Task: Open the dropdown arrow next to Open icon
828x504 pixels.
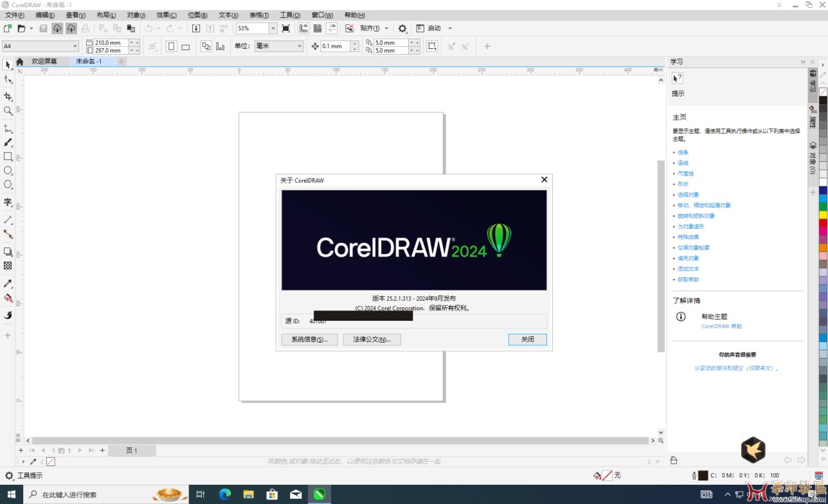Action: [31, 28]
